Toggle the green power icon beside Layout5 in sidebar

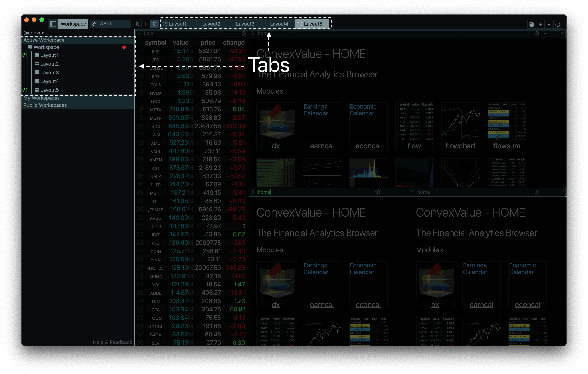click(x=25, y=90)
